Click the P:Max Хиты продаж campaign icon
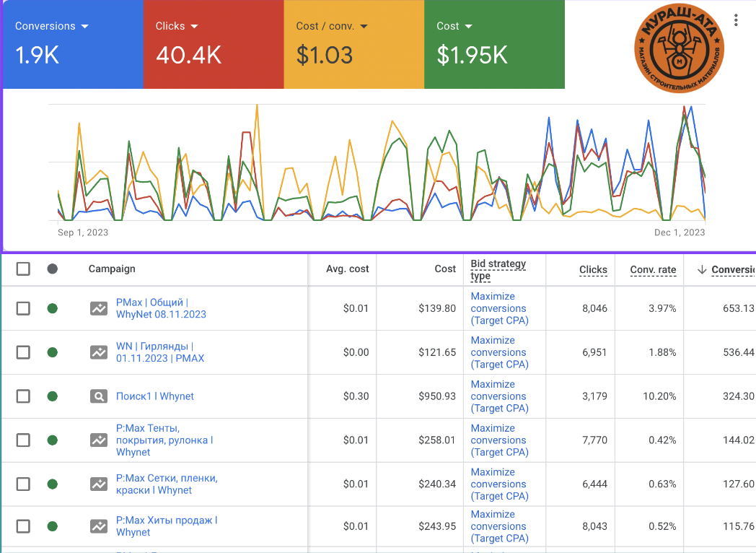Image resolution: width=756 pixels, height=553 pixels. (99, 526)
